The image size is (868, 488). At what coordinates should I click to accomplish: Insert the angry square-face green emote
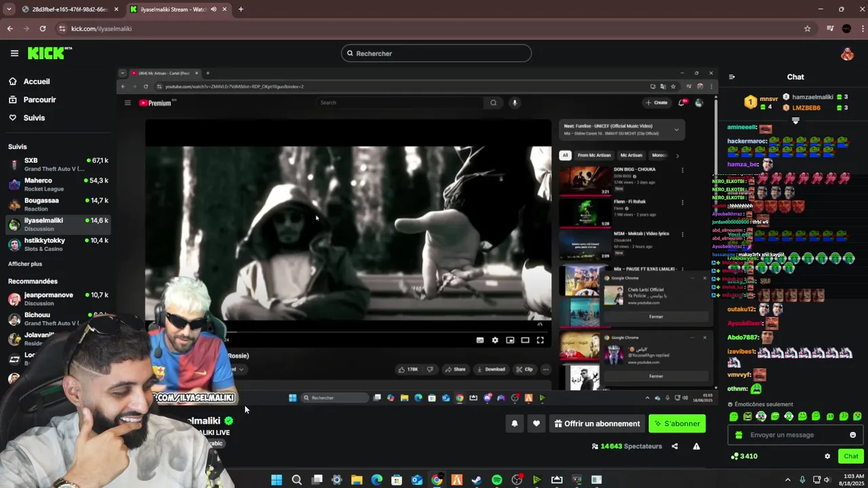click(x=747, y=416)
